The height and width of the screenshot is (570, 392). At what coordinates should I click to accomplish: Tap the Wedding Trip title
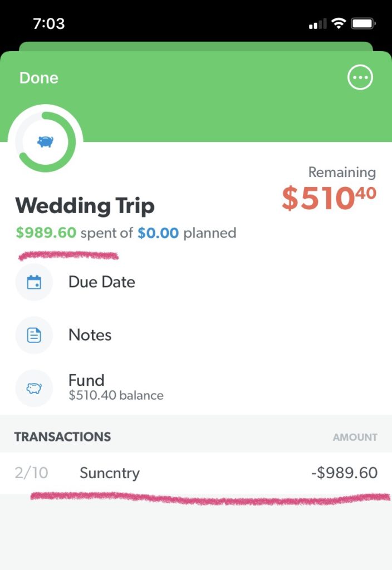tap(85, 206)
